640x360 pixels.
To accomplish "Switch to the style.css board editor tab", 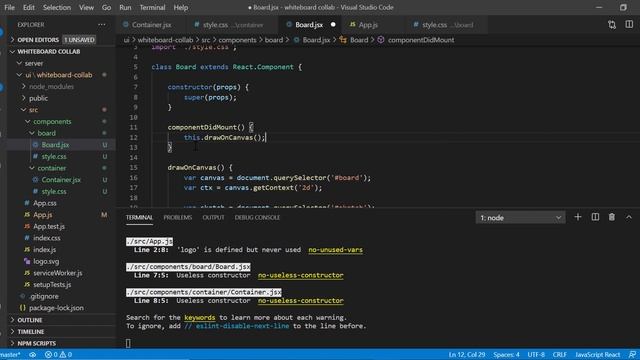I will [x=447, y=25].
